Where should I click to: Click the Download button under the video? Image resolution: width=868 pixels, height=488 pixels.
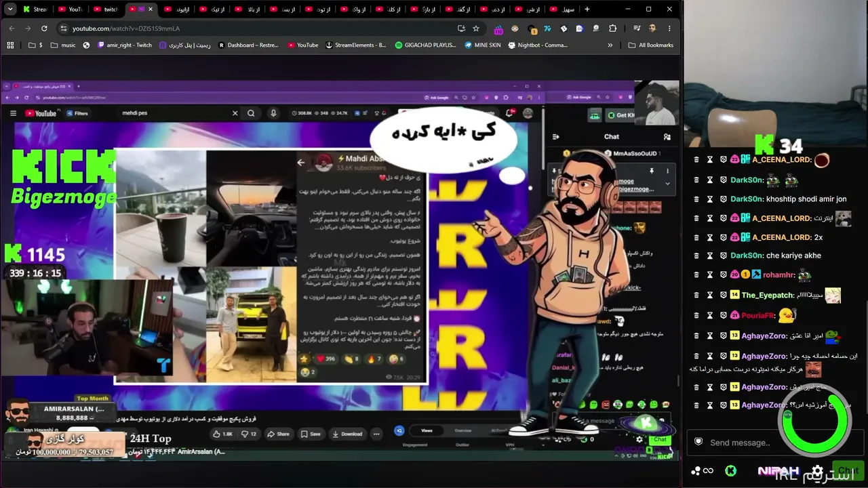[x=348, y=434]
